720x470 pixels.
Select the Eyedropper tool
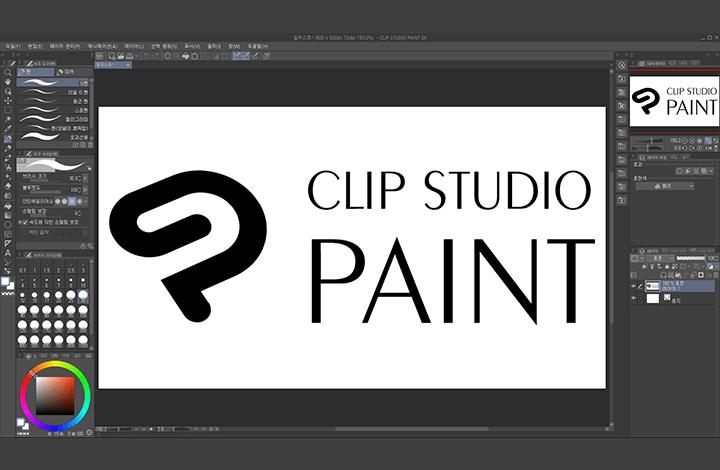point(8,128)
